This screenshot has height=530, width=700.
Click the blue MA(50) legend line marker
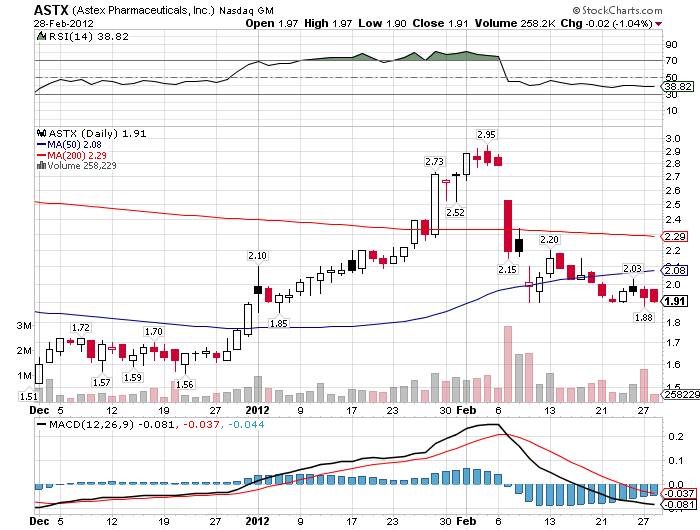41,145
